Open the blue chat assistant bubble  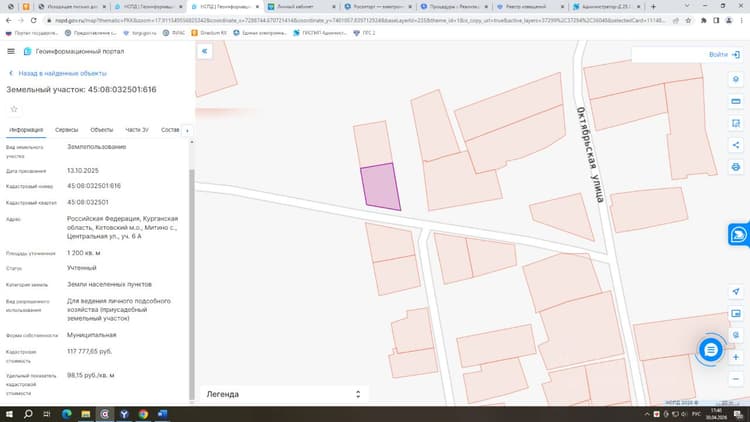click(710, 350)
